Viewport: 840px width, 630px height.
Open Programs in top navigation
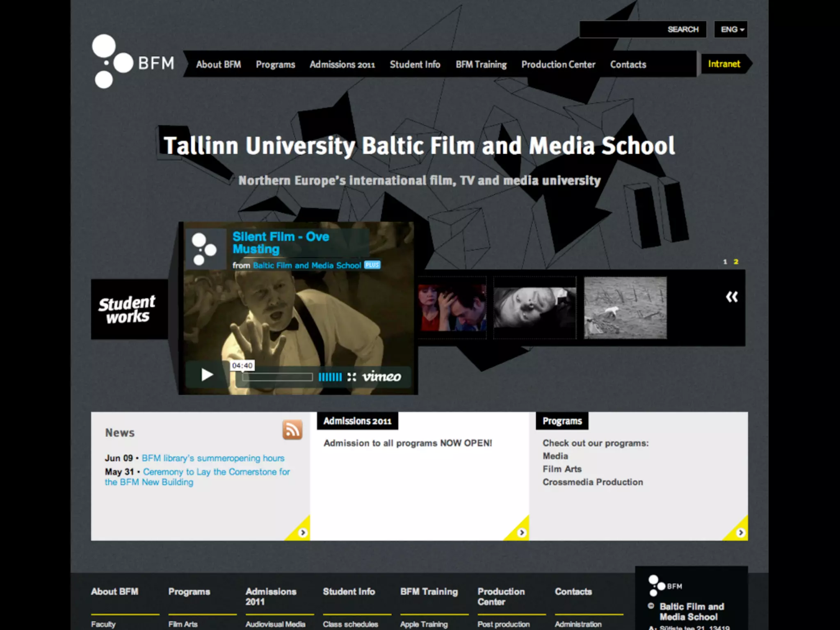point(275,64)
